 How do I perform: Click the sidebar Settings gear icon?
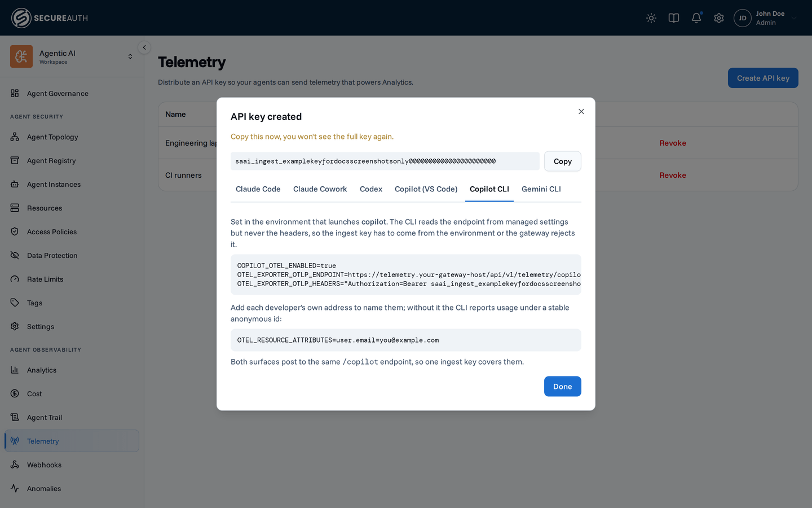15,326
